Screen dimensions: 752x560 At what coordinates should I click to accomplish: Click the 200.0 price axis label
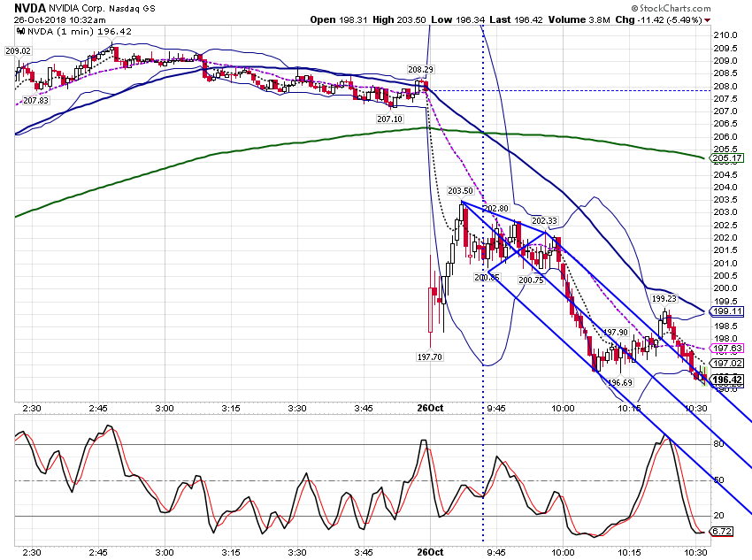click(725, 288)
